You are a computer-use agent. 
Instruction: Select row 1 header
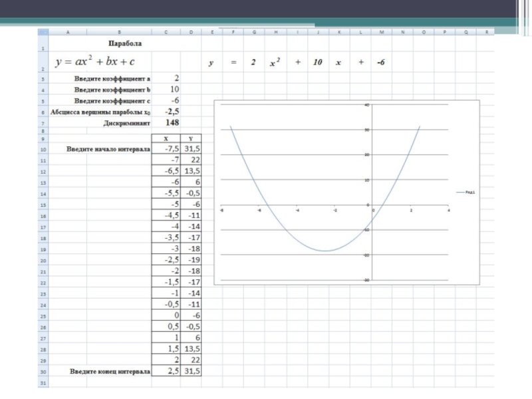coord(43,43)
